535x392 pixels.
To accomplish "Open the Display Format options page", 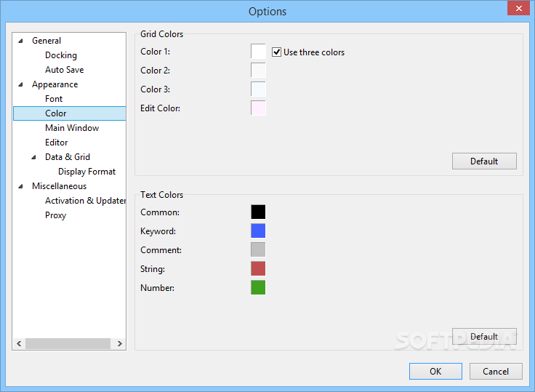I will click(87, 172).
